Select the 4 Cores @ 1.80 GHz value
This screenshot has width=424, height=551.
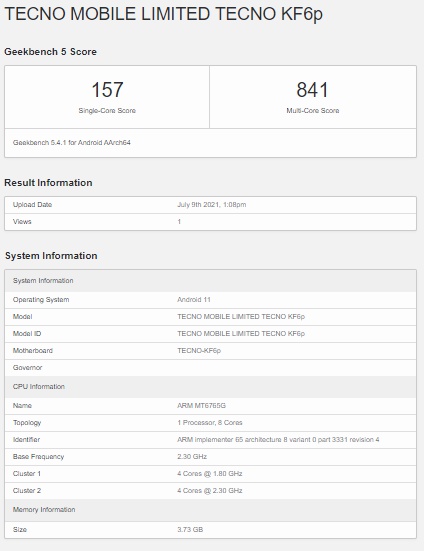pyautogui.click(x=210, y=474)
